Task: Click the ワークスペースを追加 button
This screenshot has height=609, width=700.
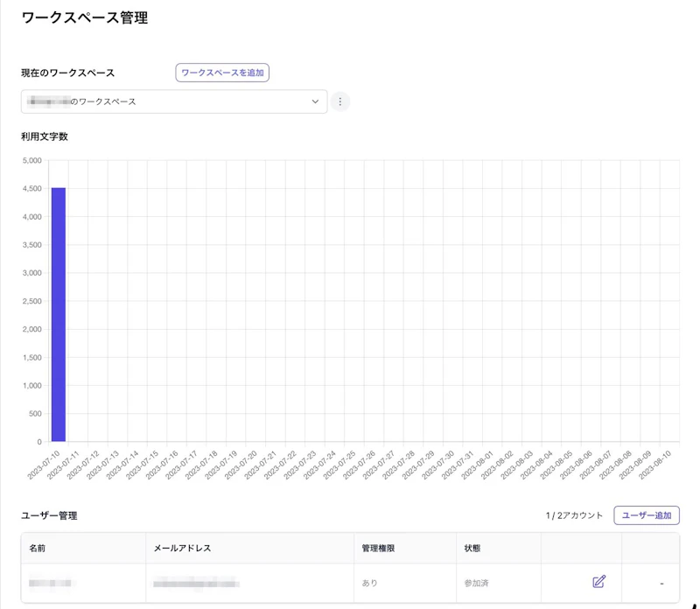Action: (x=224, y=73)
